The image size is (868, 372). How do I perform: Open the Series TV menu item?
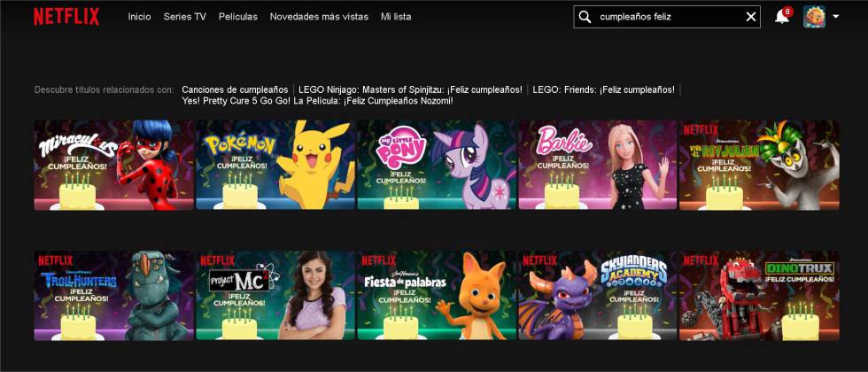pyautogui.click(x=184, y=17)
